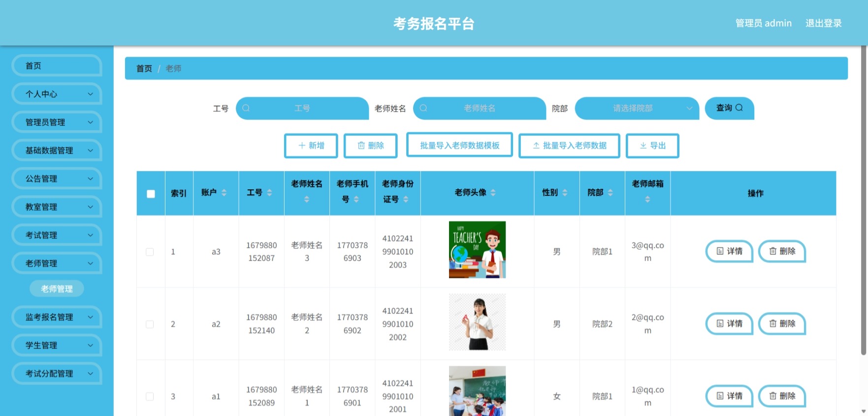The image size is (868, 416).
Task: Sort by 老师邮箱 column arrows
Action: click(x=647, y=199)
